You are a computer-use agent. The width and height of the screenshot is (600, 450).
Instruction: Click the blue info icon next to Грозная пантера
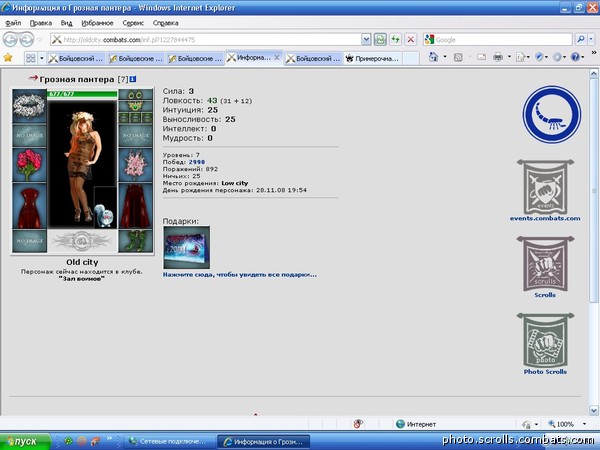tap(133, 79)
